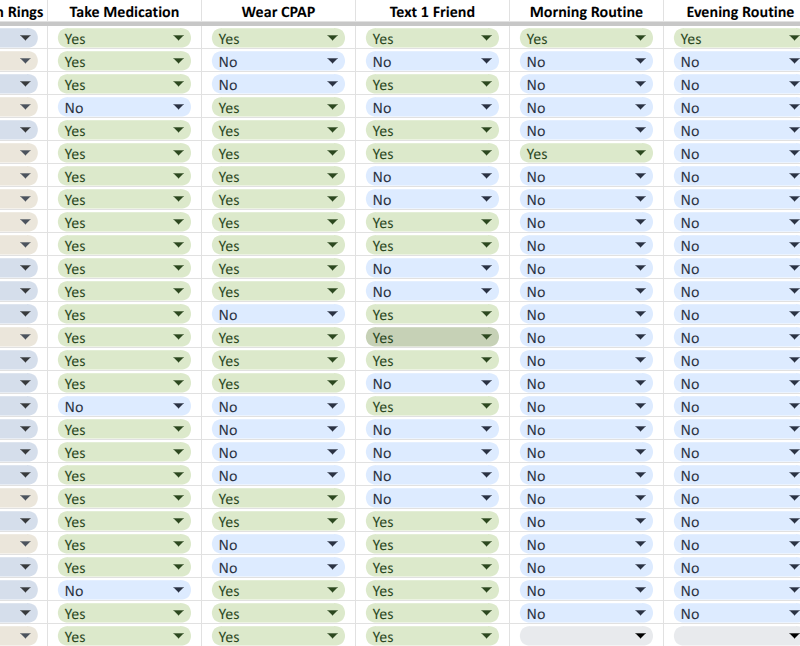Image resolution: width=800 pixels, height=646 pixels.
Task: Click the highlighted darker Yes chip under Text 1 Friend
Action: tap(432, 337)
